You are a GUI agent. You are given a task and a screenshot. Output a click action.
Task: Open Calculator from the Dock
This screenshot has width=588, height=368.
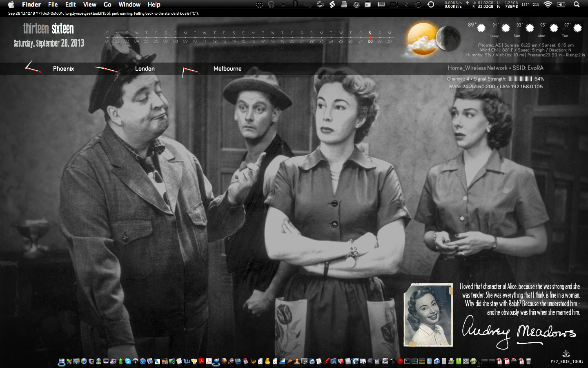444,361
